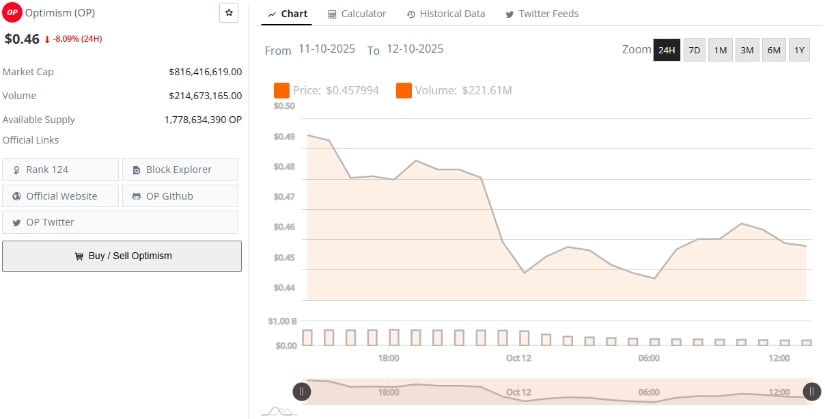Open the OP Github link
This screenshot has height=419, width=825.
(x=180, y=196)
